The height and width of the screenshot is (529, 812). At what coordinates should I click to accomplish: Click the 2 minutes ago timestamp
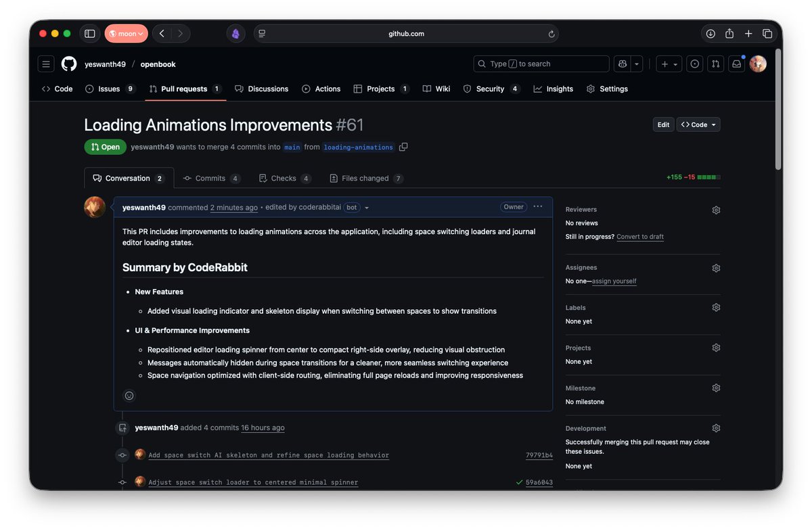click(234, 208)
